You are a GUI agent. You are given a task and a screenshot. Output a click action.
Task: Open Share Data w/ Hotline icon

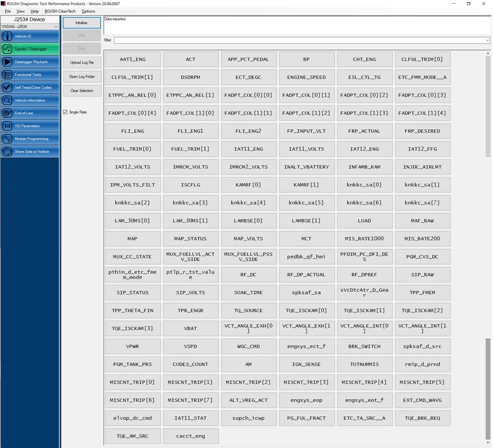[7, 151]
